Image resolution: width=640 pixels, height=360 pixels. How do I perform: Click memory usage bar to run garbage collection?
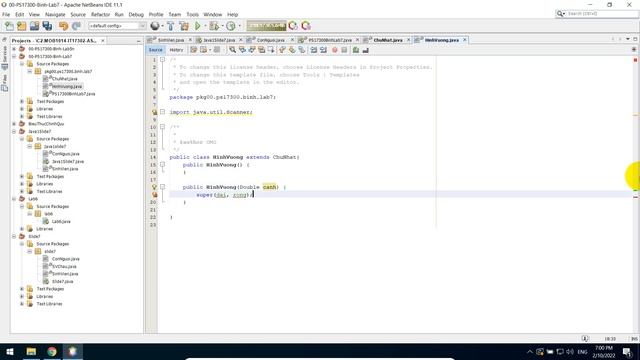266,26
